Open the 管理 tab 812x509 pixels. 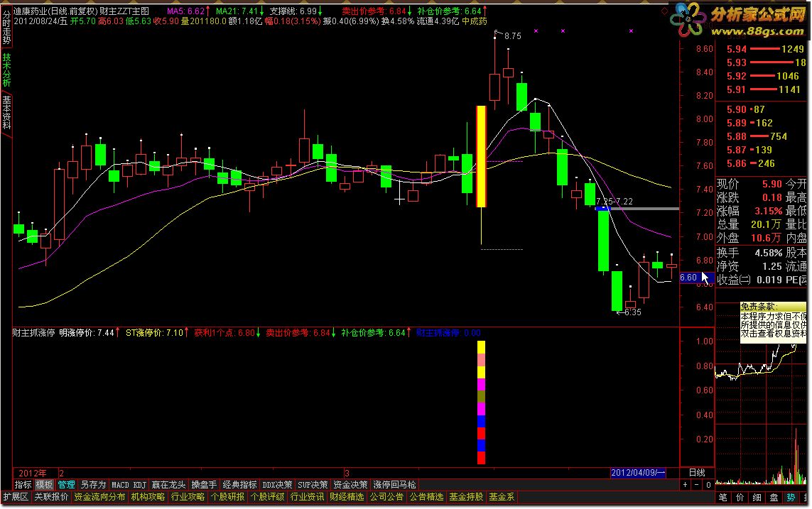[66, 485]
